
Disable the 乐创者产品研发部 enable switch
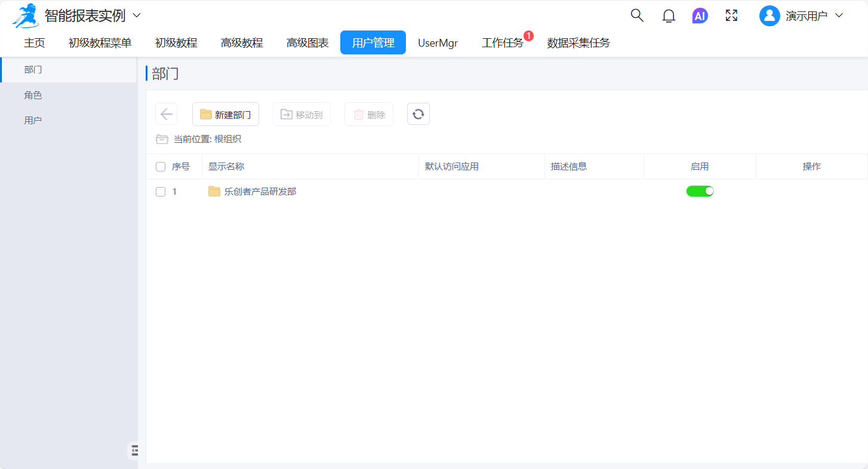point(700,191)
